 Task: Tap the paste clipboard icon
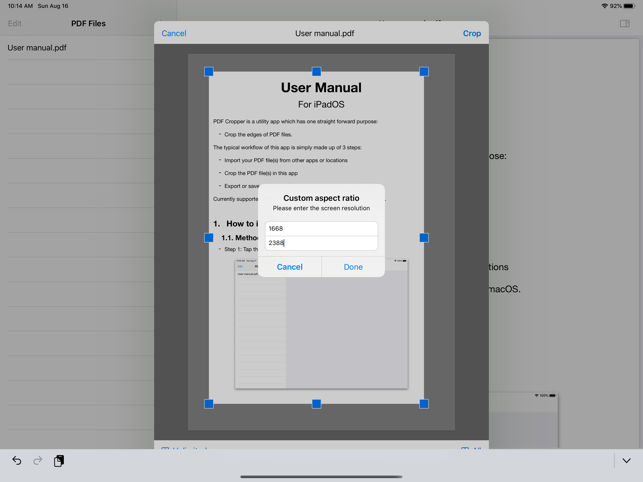[59, 461]
